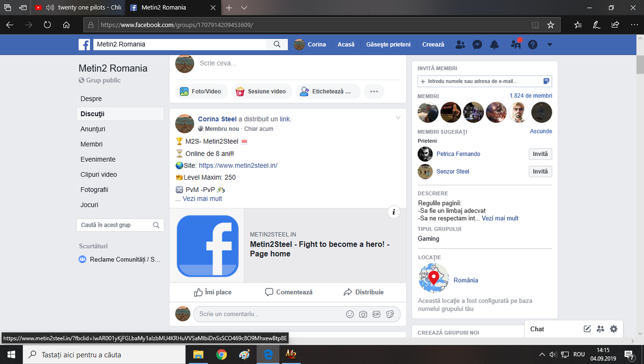Open Evenimente in group sidebar

(98, 159)
